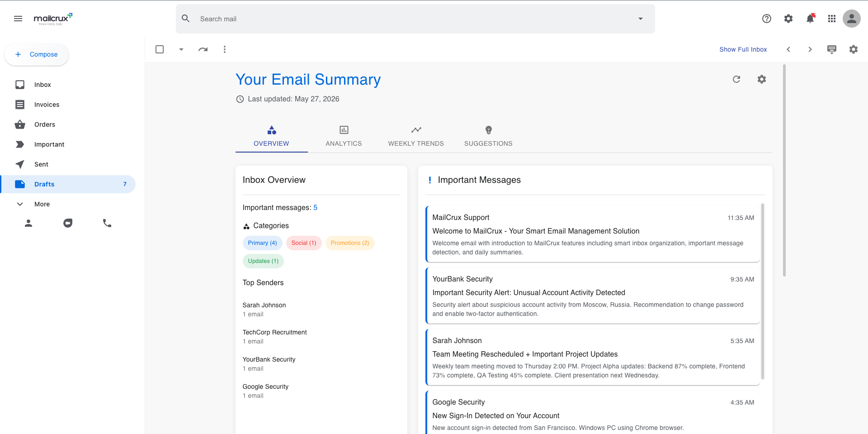Open the hamburger main menu
This screenshot has height=434, width=868.
click(x=18, y=19)
